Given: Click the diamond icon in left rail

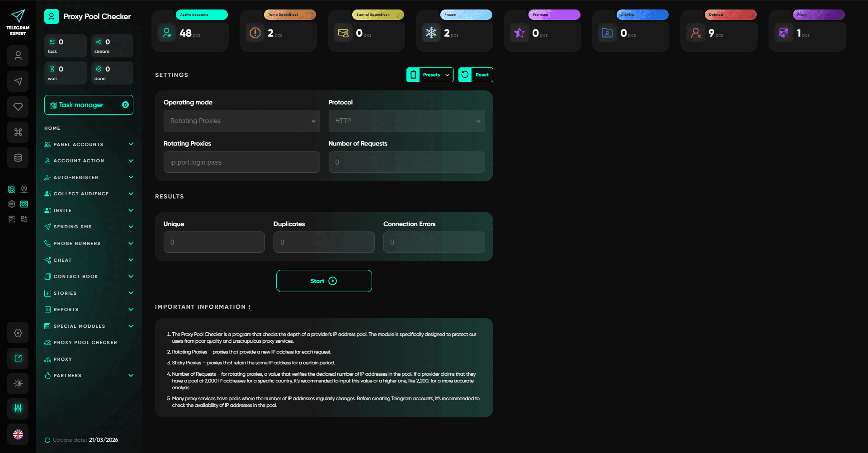Looking at the screenshot, I should click(x=18, y=107).
